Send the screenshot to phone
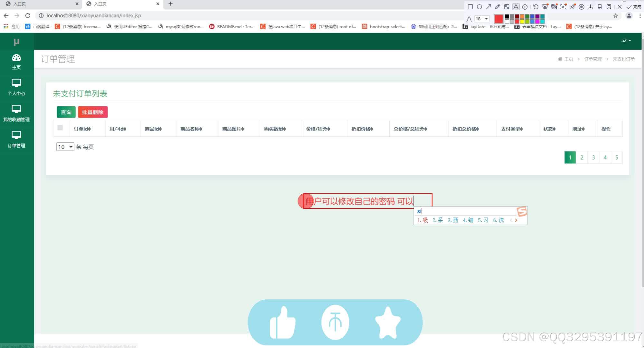Viewport: 644px width, 348px height. [600, 7]
